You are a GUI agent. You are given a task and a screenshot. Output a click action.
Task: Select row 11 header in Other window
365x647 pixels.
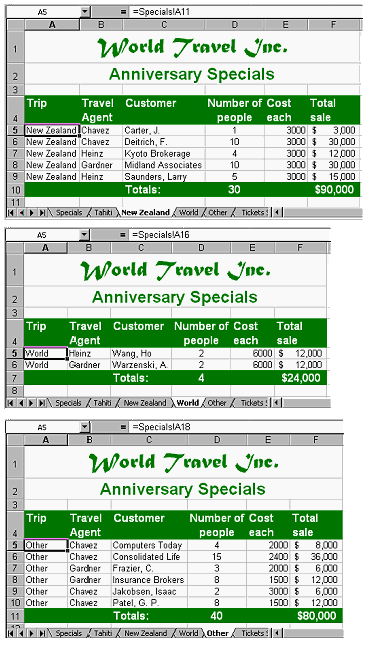point(16,616)
